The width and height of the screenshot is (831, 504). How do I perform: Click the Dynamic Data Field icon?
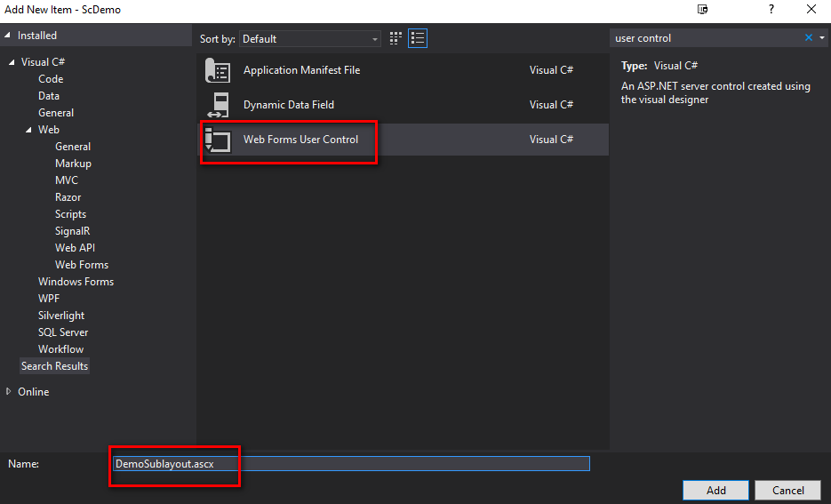coord(219,104)
